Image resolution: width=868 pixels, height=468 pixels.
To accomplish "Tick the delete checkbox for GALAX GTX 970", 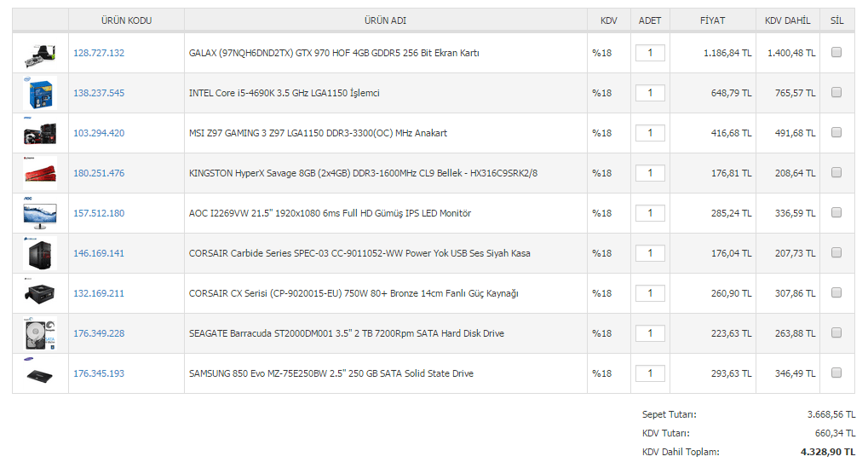I will [836, 52].
